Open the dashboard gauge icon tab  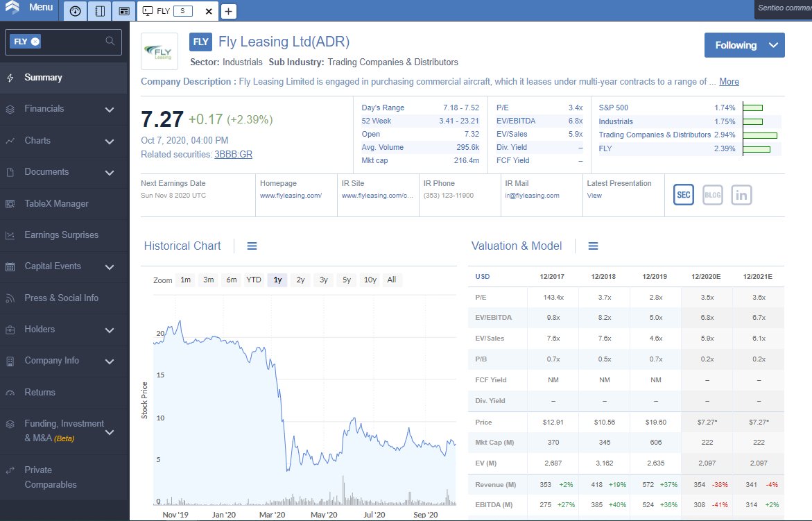[x=75, y=11]
